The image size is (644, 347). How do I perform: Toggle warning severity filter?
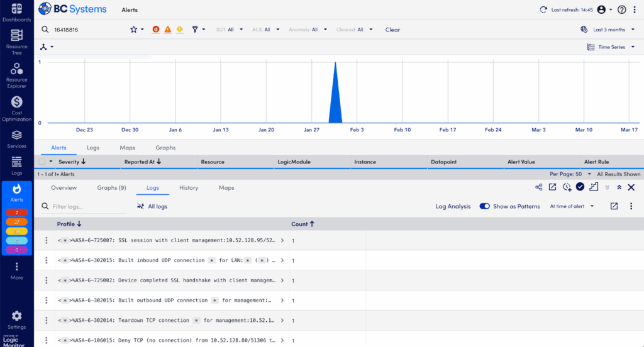tap(179, 30)
